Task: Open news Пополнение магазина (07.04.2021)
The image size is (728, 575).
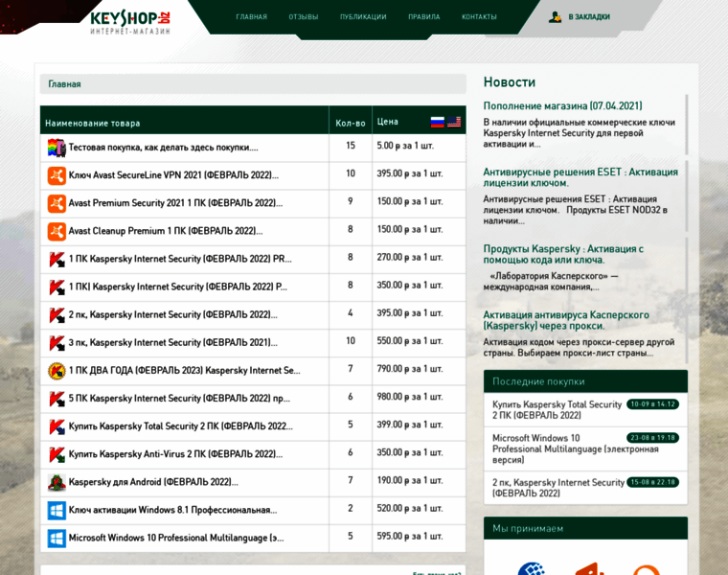Action: (x=562, y=106)
